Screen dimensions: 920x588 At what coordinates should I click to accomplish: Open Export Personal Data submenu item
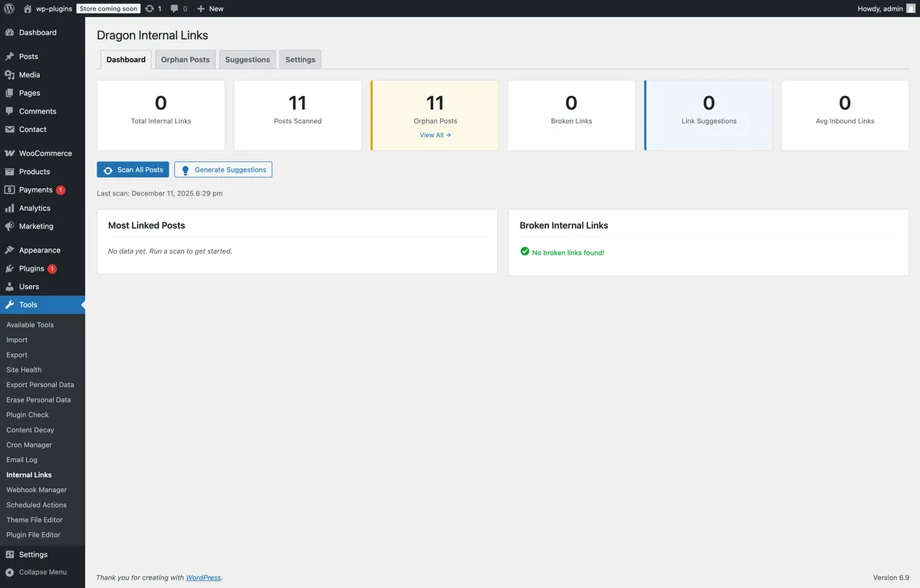pos(40,385)
